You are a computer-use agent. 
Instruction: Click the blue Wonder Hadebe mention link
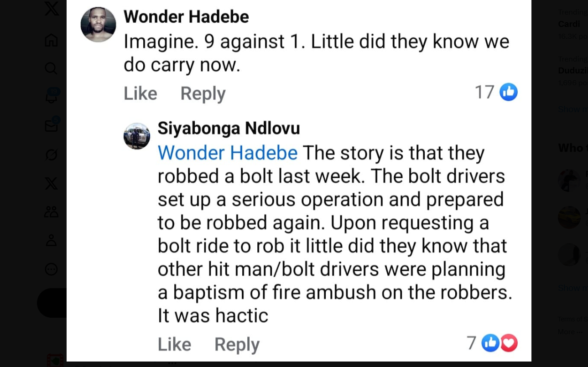tap(228, 153)
